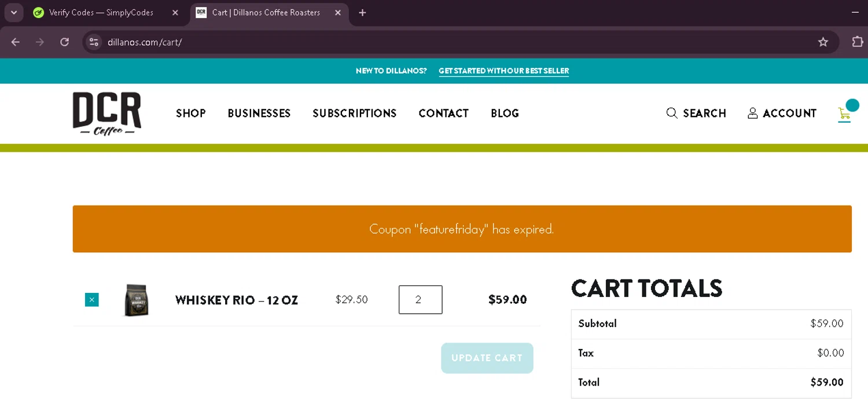Viewport: 868px width, 415px height.
Task: Click the Subtotal $59.00 value
Action: click(x=827, y=324)
